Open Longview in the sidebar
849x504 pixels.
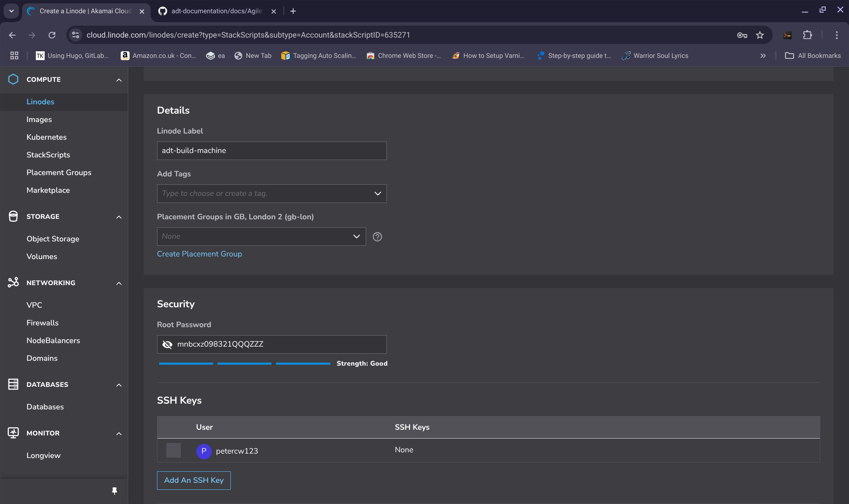[43, 455]
